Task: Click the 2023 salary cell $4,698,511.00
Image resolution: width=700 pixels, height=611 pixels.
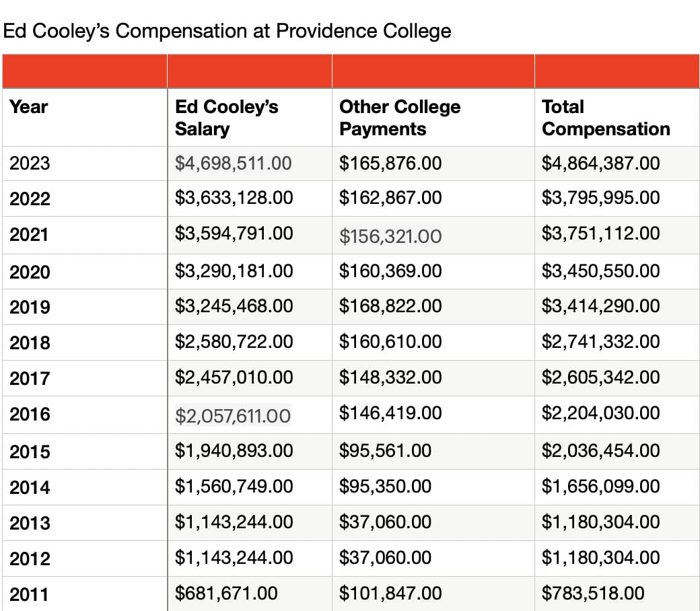Action: 234,163
